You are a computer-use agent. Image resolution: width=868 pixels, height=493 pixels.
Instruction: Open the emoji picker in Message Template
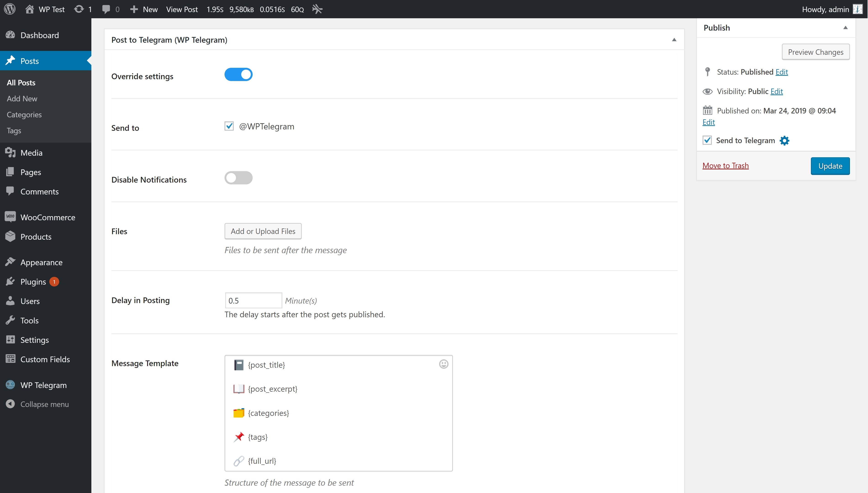444,364
